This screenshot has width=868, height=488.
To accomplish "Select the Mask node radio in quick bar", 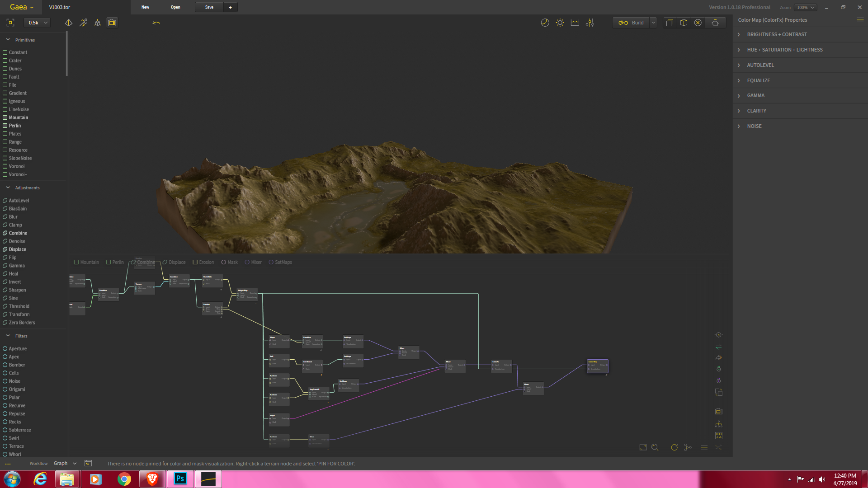I will click(223, 262).
